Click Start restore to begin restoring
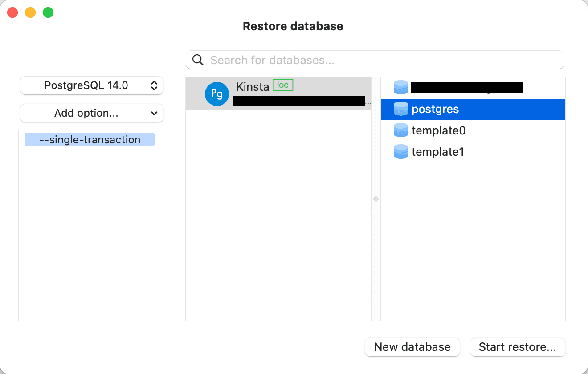 point(517,347)
